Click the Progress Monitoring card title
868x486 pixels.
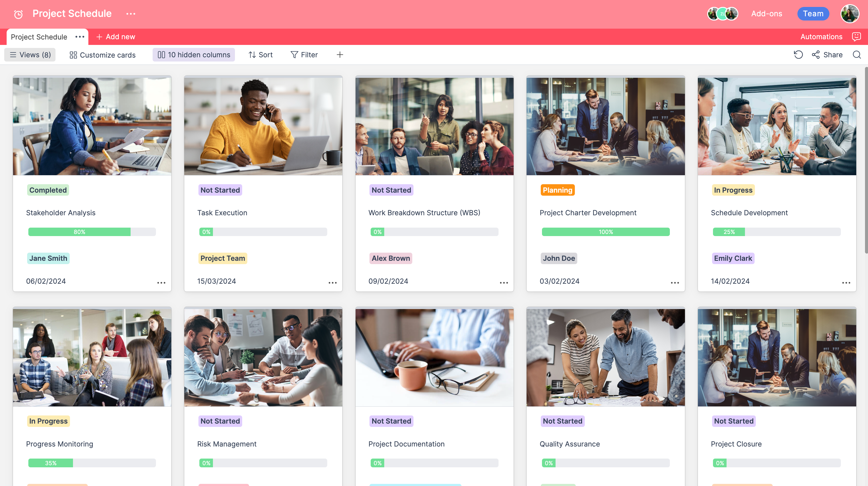pyautogui.click(x=60, y=444)
